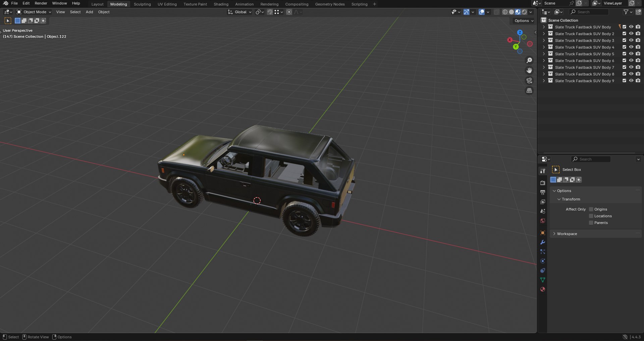Screen dimensions: 644x341
Task: Expand Slate Truck Fastback SUV Body 2
Action: [544, 34]
